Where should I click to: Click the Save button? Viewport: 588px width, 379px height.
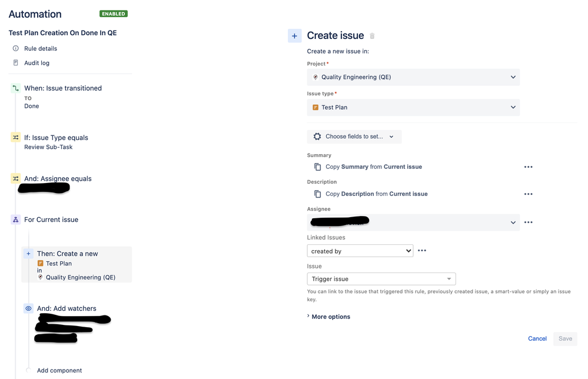565,338
